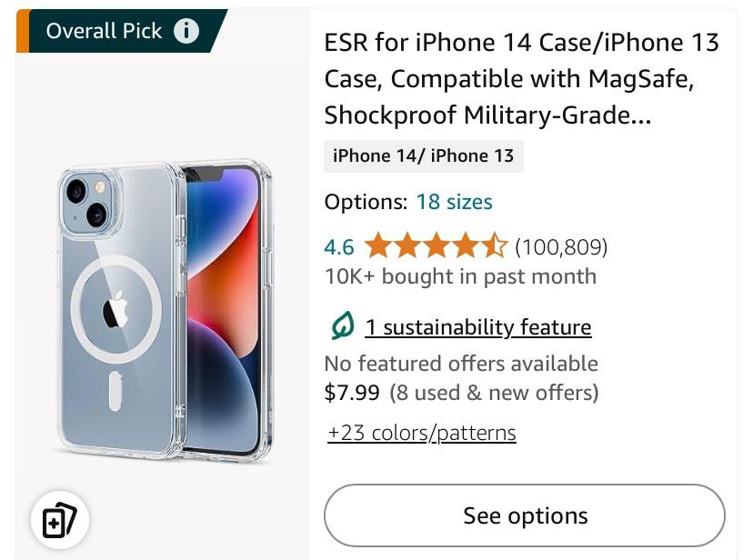The image size is (753, 560).
Task: Open the 100,809 customer reviews
Action: pos(561,246)
